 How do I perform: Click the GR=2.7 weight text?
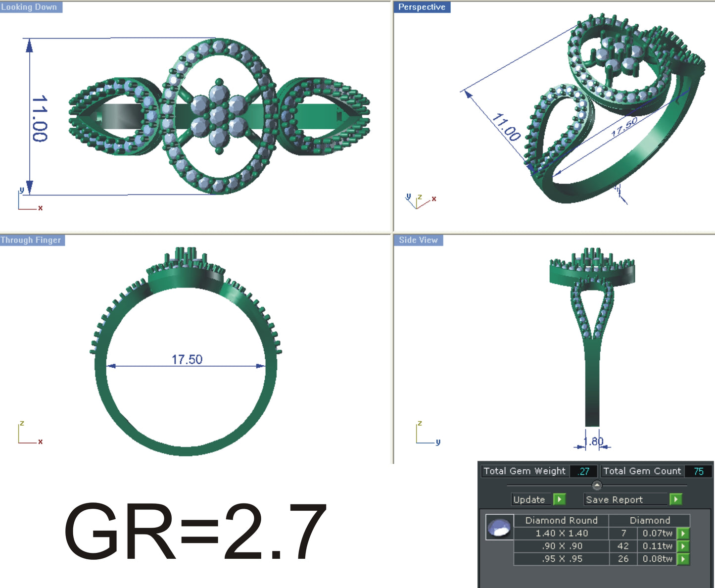coord(195,531)
